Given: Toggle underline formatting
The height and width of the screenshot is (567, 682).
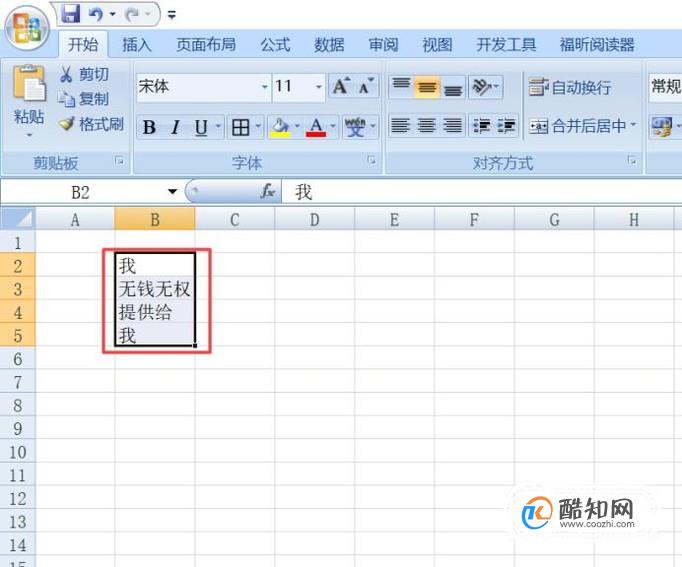Looking at the screenshot, I should point(201,127).
